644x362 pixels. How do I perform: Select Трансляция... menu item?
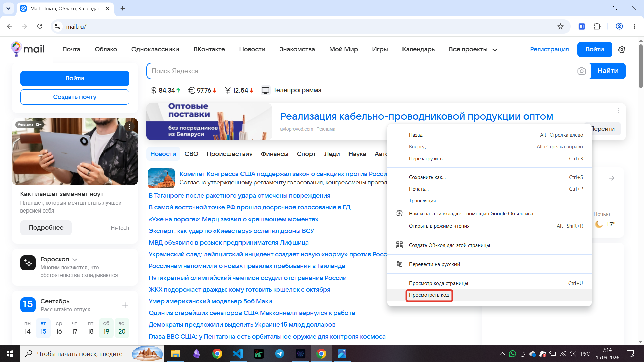point(489,201)
